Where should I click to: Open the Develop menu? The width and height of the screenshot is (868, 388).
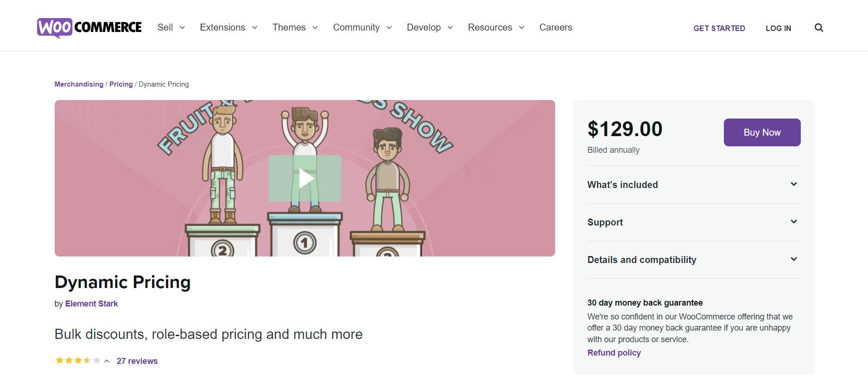(x=424, y=27)
